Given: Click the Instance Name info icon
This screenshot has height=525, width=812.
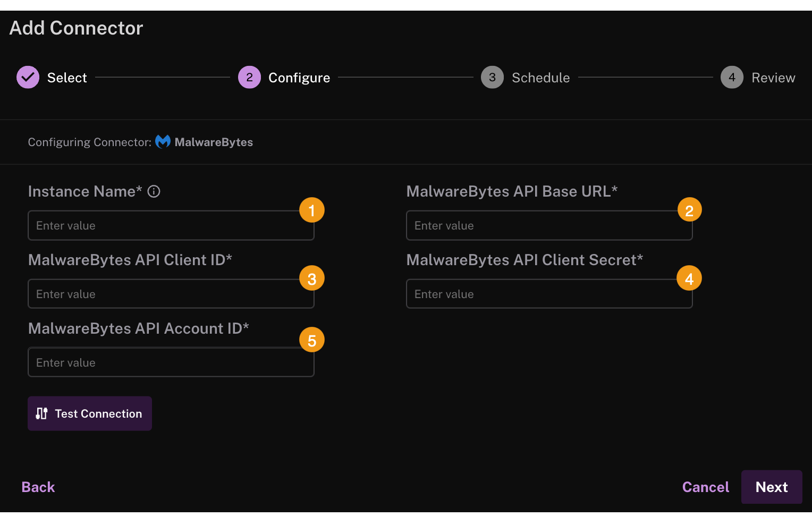Looking at the screenshot, I should tap(154, 191).
